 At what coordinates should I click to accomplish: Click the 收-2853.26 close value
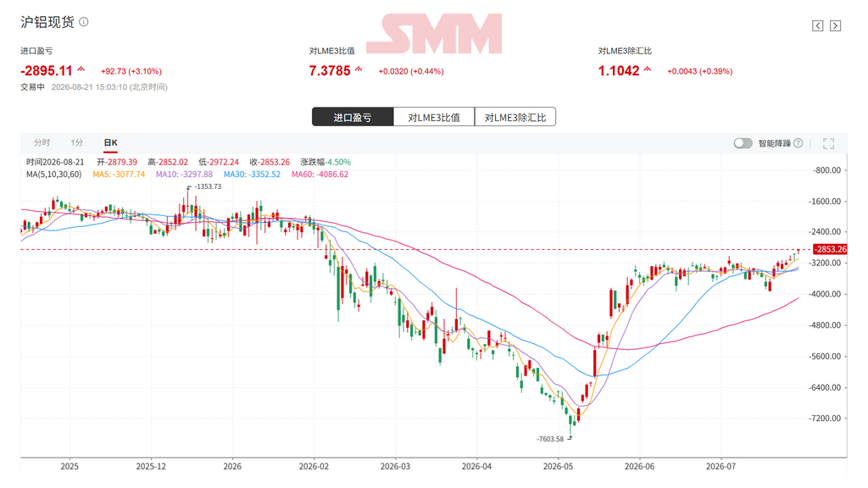270,162
